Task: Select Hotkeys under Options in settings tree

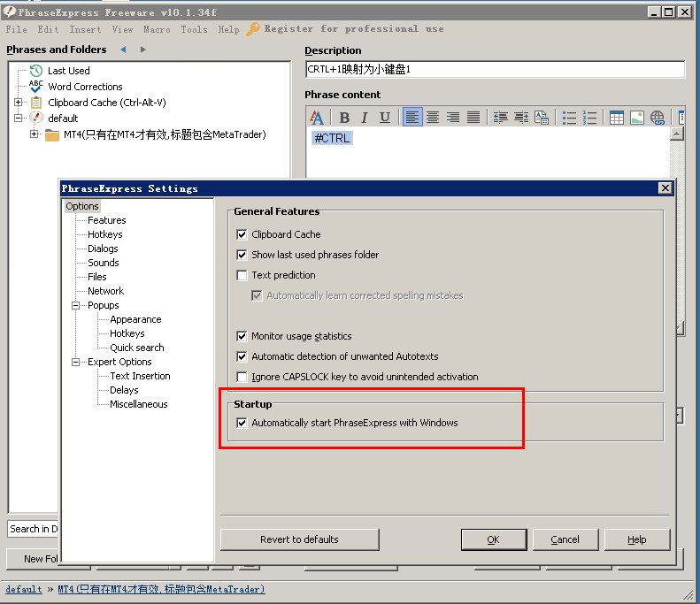Action: 105,234
